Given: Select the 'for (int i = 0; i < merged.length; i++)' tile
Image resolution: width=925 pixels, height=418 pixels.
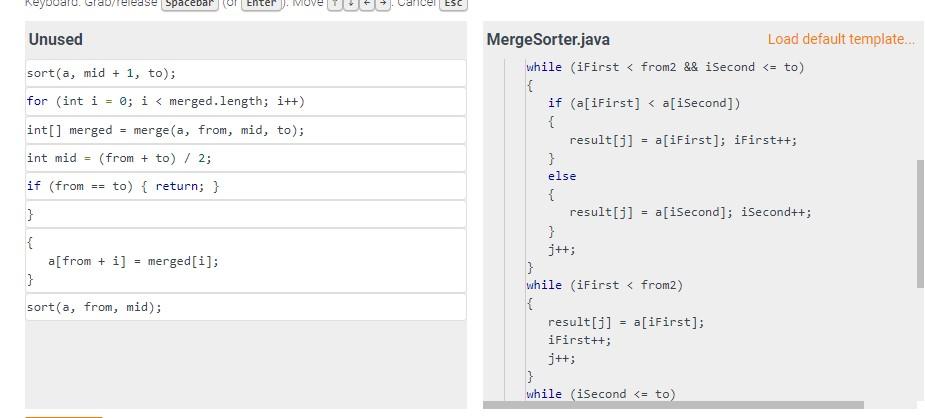Looking at the screenshot, I should 245,101.
